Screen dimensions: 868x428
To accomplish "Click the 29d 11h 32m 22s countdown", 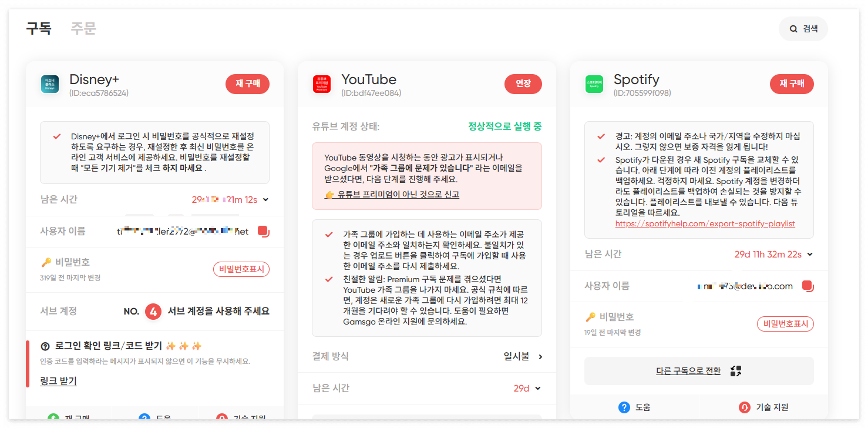I will pyautogui.click(x=768, y=255).
